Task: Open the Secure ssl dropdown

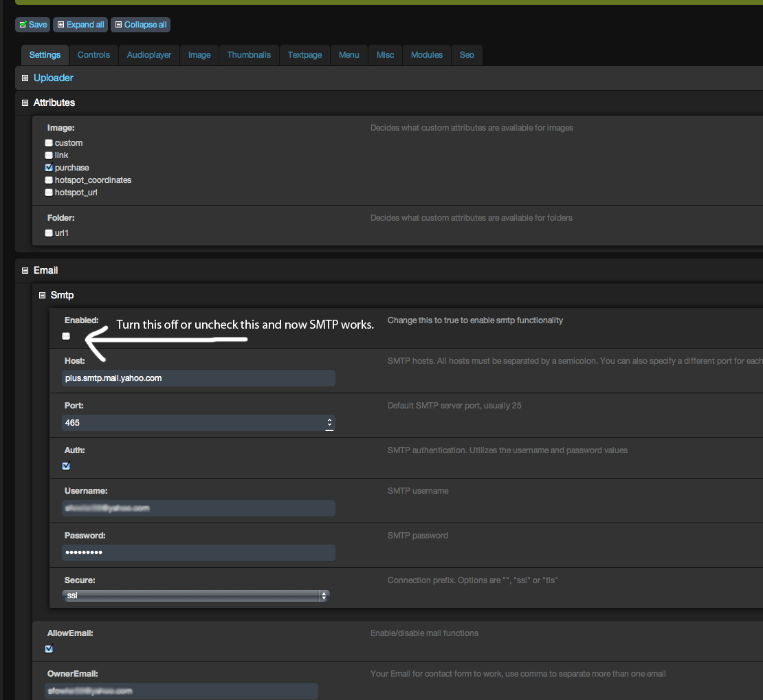Action: [196, 595]
